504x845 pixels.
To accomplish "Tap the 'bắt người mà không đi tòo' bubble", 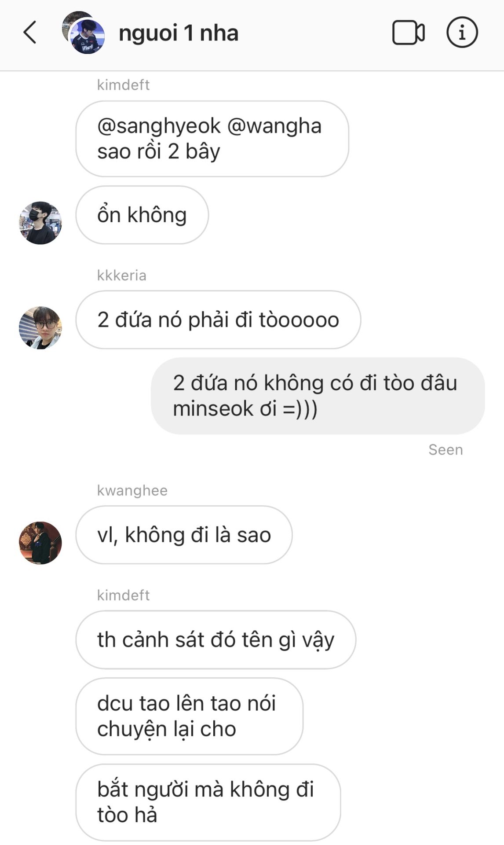I will tap(208, 802).
